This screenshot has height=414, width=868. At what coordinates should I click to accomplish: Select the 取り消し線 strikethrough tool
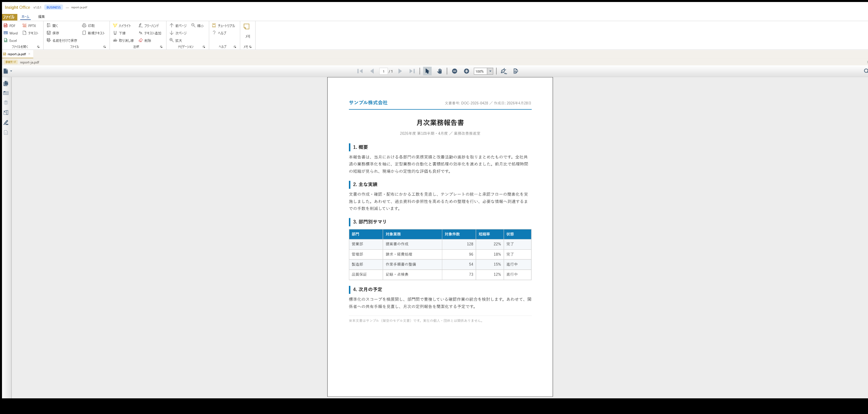point(123,40)
